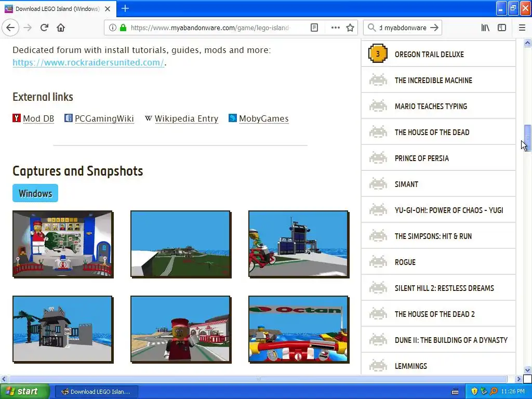
Task: Show site information icon in address bar
Action: (x=112, y=28)
